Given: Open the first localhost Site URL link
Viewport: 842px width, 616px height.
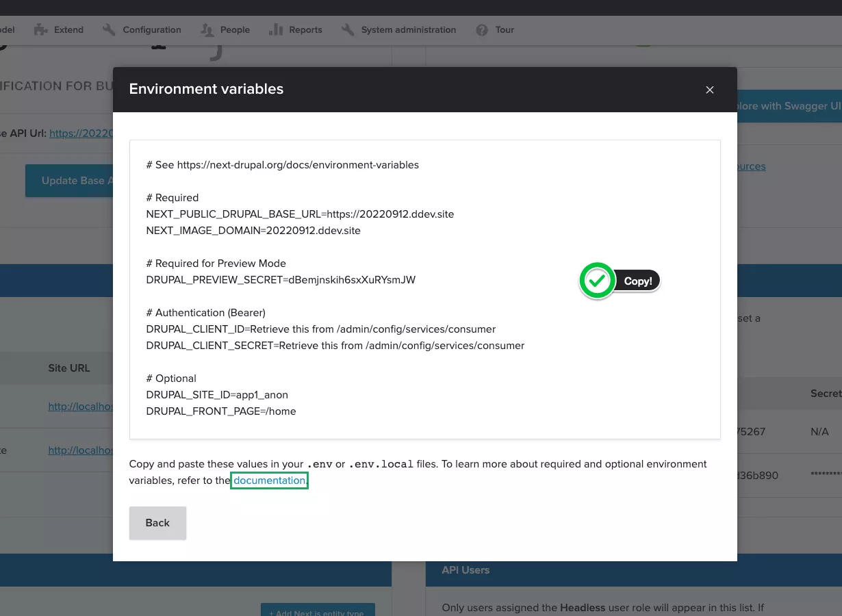Looking at the screenshot, I should point(80,407).
